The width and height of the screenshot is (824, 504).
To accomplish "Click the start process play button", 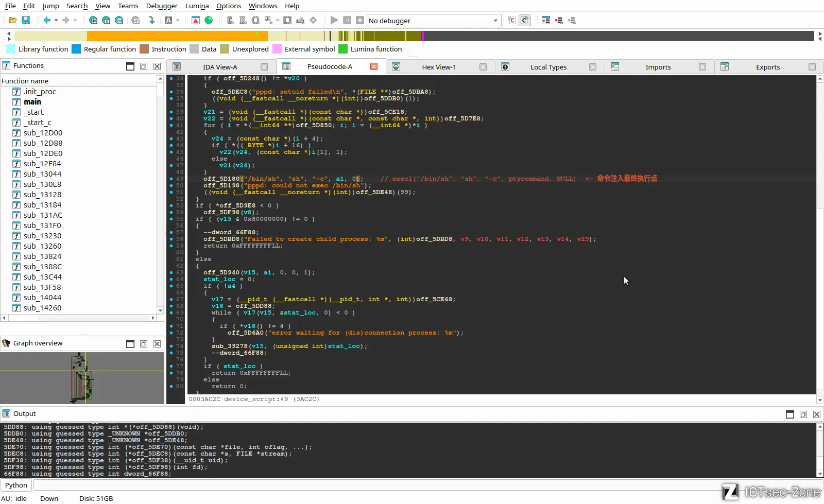I will [334, 21].
